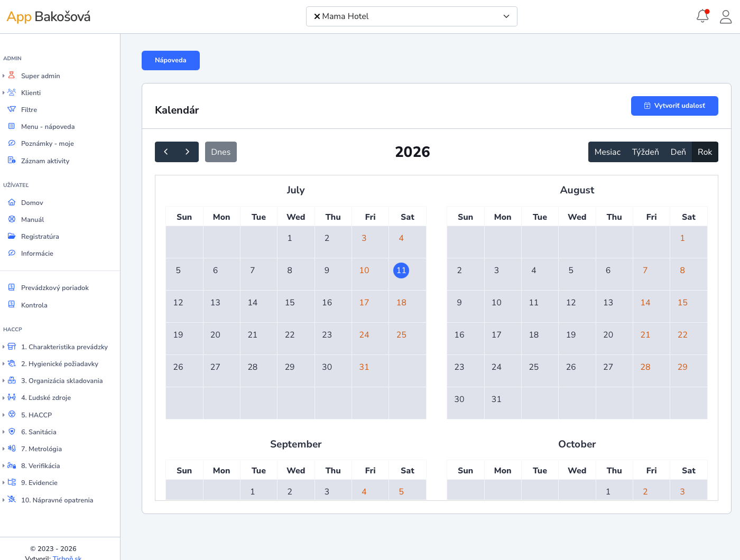Image resolution: width=740 pixels, height=560 pixels.
Task: Expand the Klienti submenu arrow
Action: (4, 93)
